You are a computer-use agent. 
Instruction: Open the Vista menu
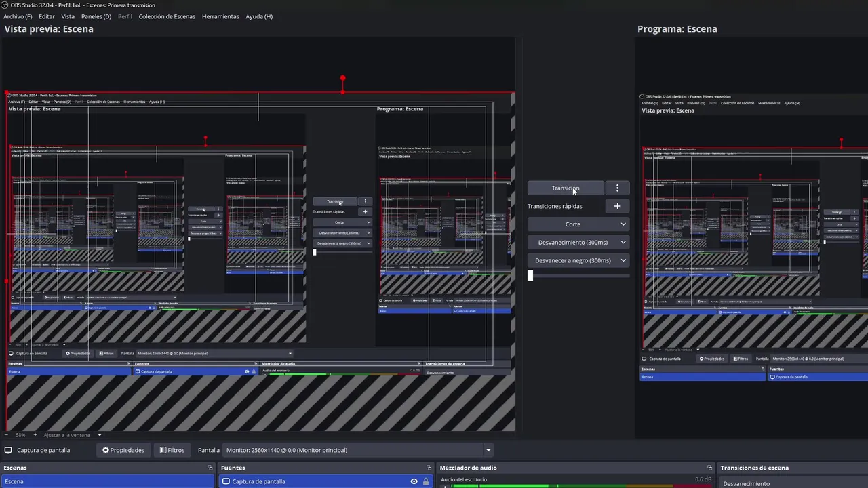click(x=68, y=16)
